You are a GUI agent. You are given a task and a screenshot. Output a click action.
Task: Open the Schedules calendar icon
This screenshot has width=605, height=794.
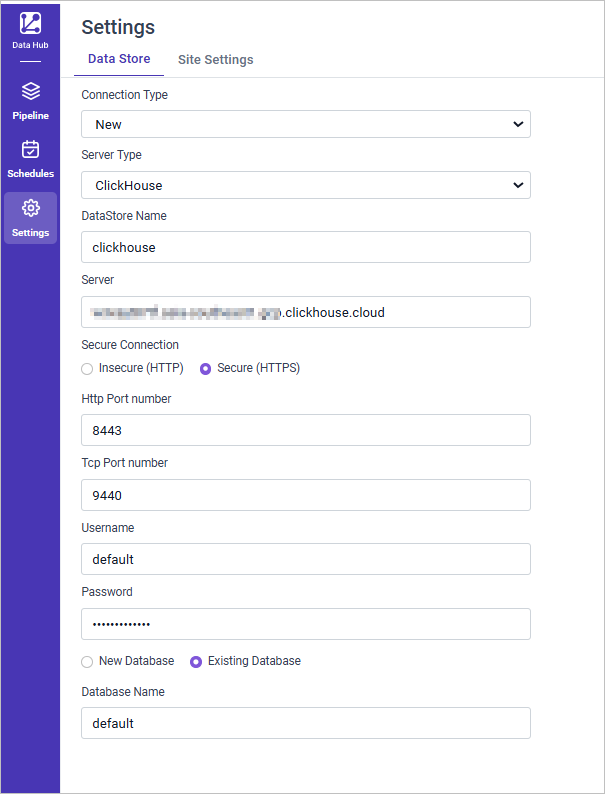(30, 150)
